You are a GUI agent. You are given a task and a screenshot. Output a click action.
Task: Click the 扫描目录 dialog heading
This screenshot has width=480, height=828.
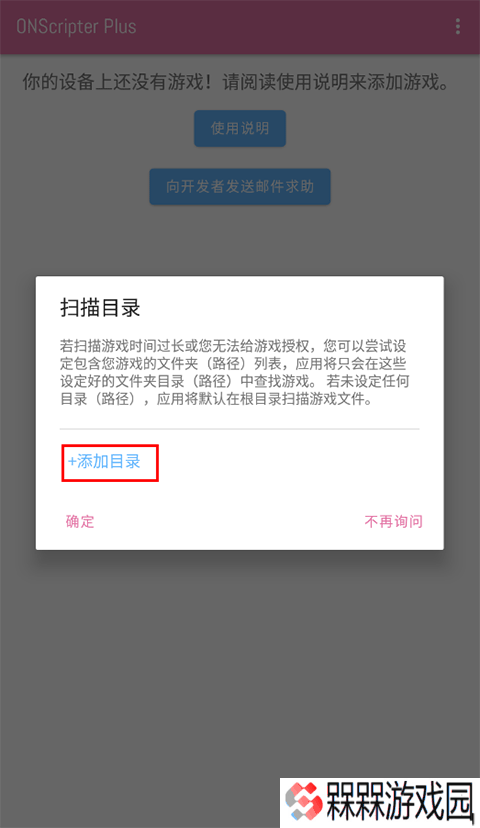(100, 307)
